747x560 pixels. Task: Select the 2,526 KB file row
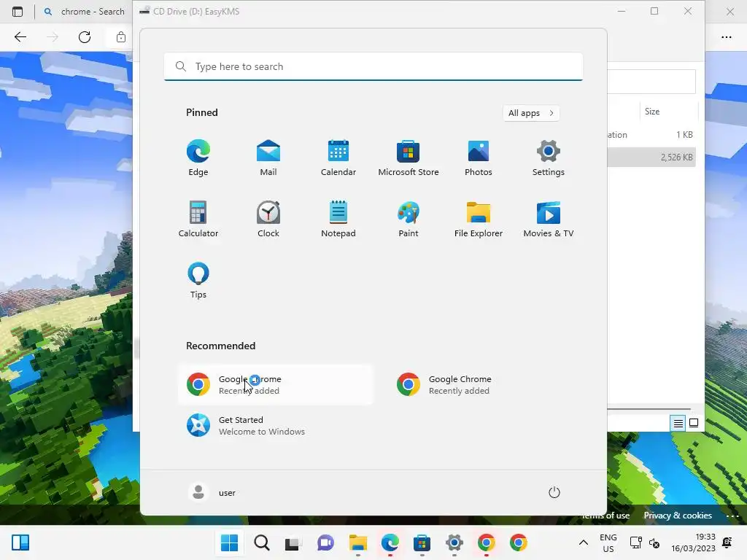coord(651,157)
